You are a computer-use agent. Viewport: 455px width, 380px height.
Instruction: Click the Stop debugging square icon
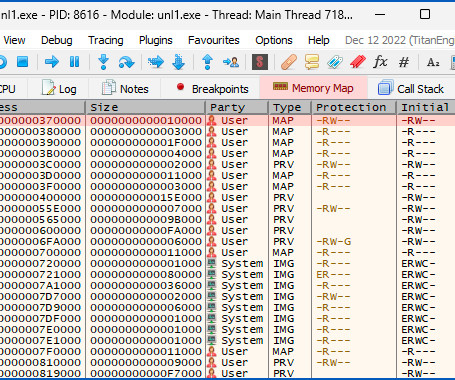[x=23, y=62]
